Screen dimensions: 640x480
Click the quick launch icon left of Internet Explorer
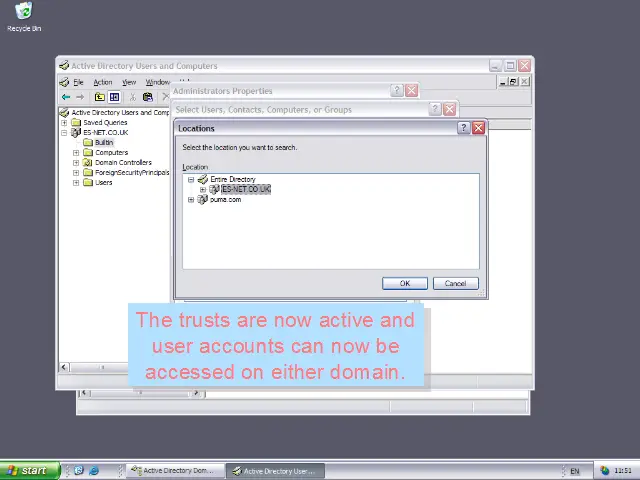coord(79,470)
